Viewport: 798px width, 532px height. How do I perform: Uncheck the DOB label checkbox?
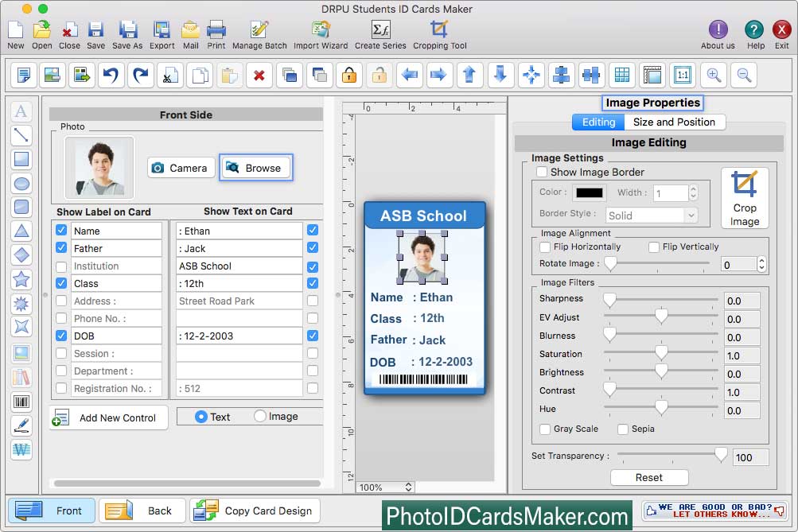pos(61,336)
